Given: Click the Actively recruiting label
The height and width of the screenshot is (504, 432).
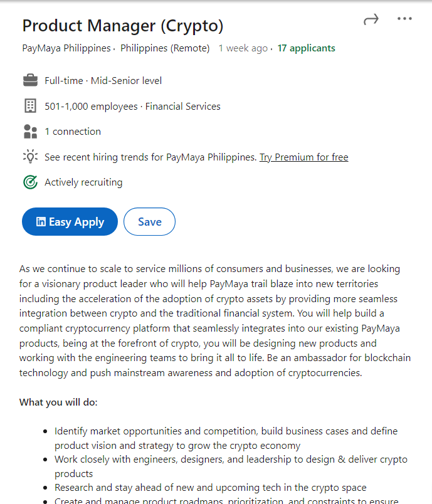Looking at the screenshot, I should point(83,182).
